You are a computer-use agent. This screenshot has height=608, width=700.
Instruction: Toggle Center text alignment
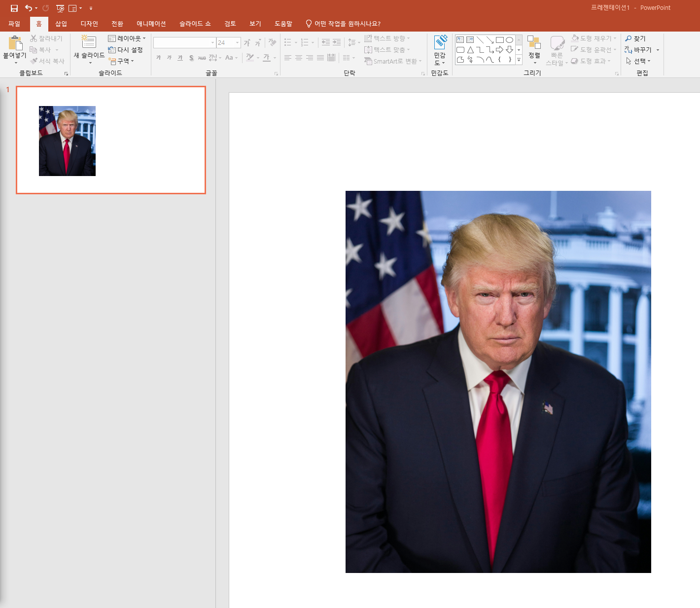coord(299,58)
